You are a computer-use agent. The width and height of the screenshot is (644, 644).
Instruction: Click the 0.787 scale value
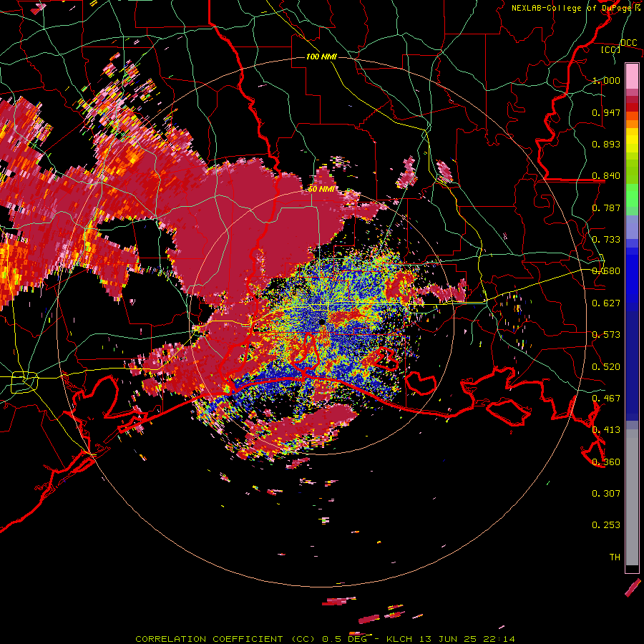pos(606,208)
